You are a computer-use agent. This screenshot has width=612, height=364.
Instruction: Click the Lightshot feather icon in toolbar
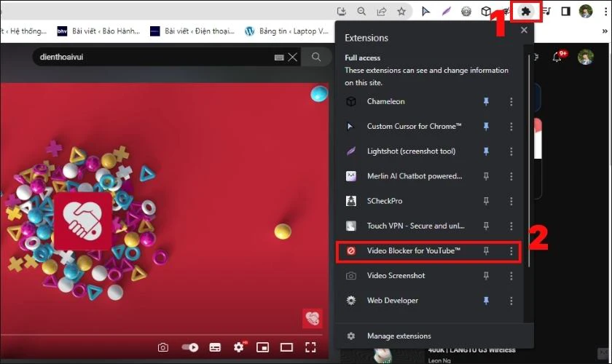coord(446,12)
